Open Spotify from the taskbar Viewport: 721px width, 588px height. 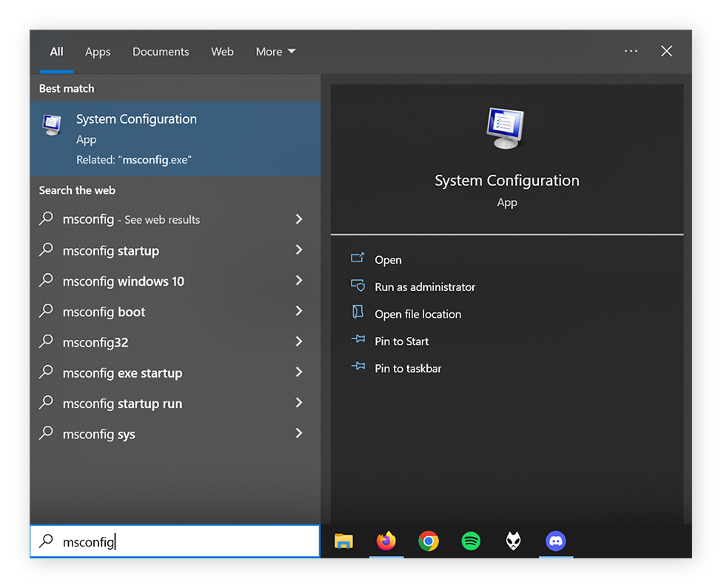[x=472, y=541]
